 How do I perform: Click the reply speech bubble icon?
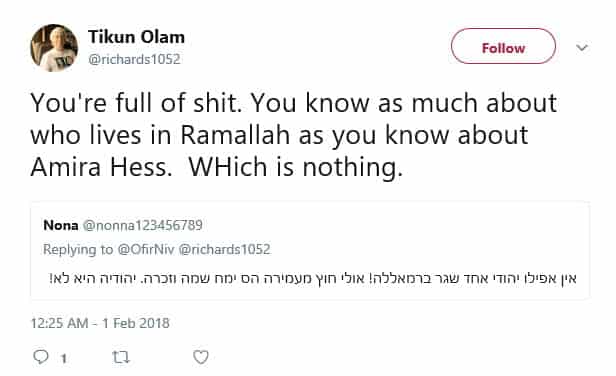coord(41,357)
